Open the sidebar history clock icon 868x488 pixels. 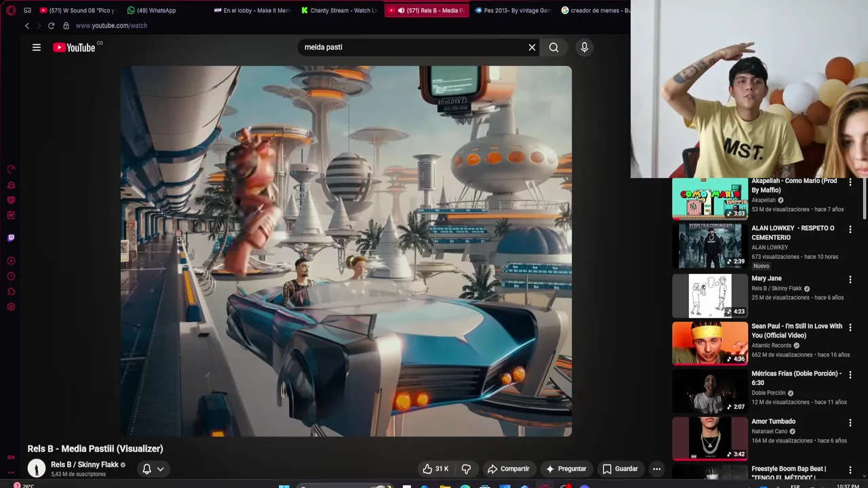pos(11,277)
